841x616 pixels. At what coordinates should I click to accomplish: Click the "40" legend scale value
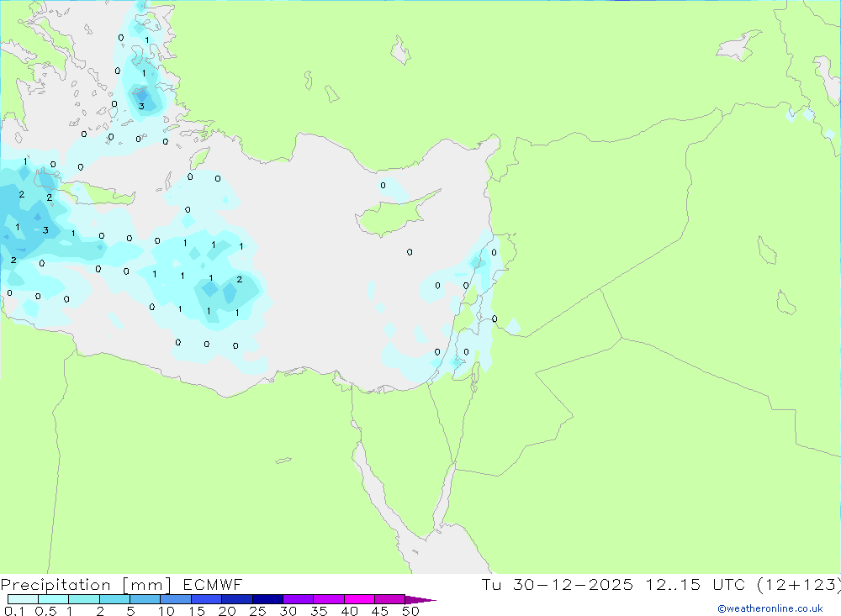click(x=349, y=611)
